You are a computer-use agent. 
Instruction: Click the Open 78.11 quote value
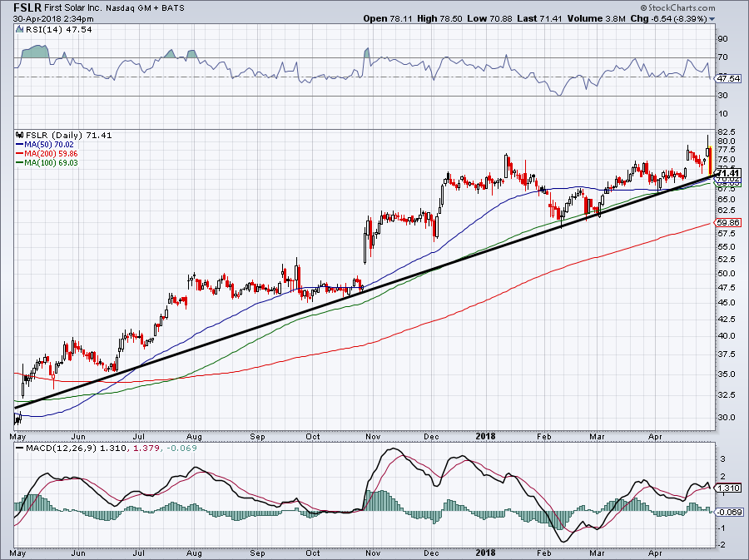click(389, 18)
